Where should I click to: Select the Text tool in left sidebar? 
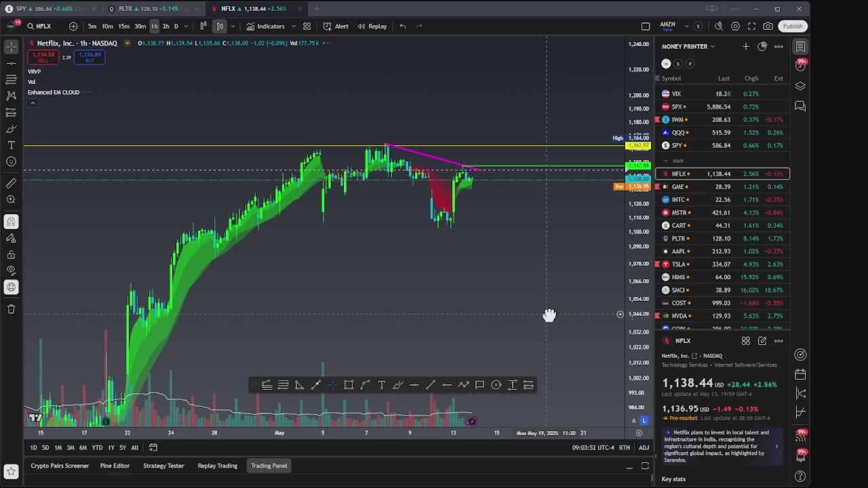tap(11, 145)
